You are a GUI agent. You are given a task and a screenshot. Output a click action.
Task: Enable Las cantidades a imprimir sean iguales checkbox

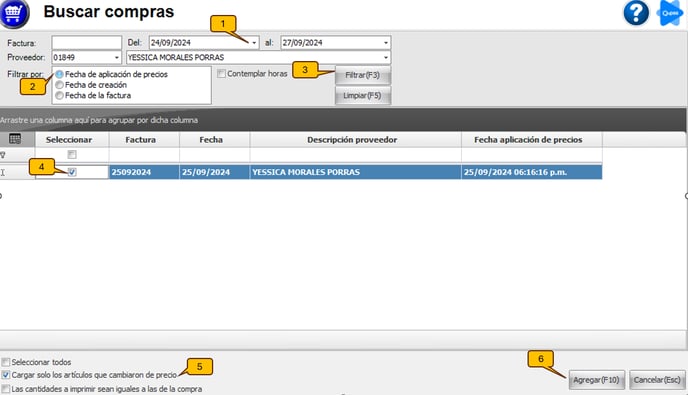6,389
